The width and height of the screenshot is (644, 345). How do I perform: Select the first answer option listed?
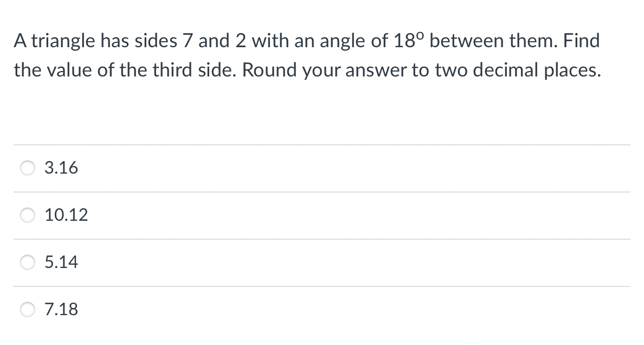pos(28,168)
